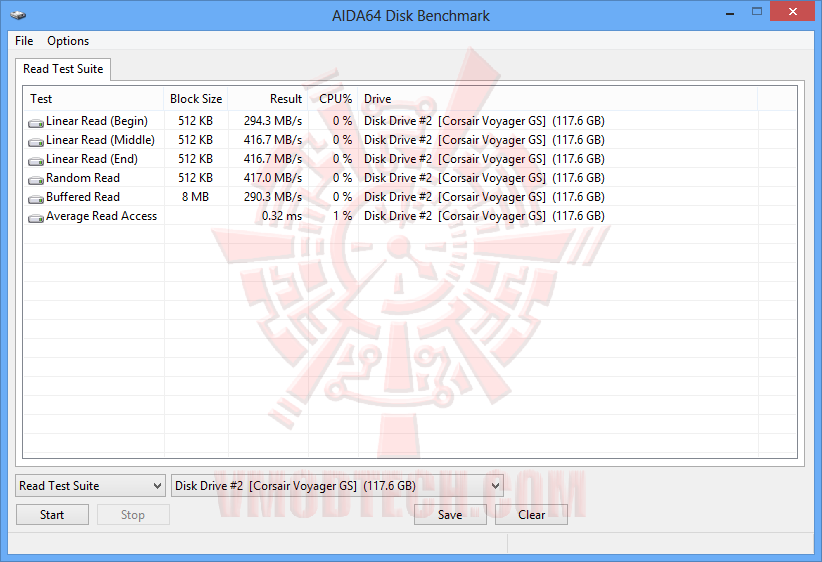This screenshot has height=562, width=822.
Task: Click the 294.3 MB/s result value
Action: 273,121
